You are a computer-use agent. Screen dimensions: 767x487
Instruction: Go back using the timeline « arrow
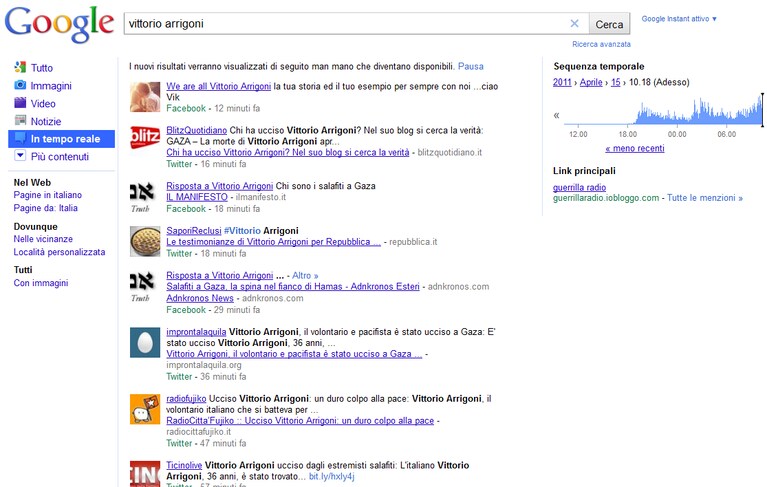pos(556,115)
